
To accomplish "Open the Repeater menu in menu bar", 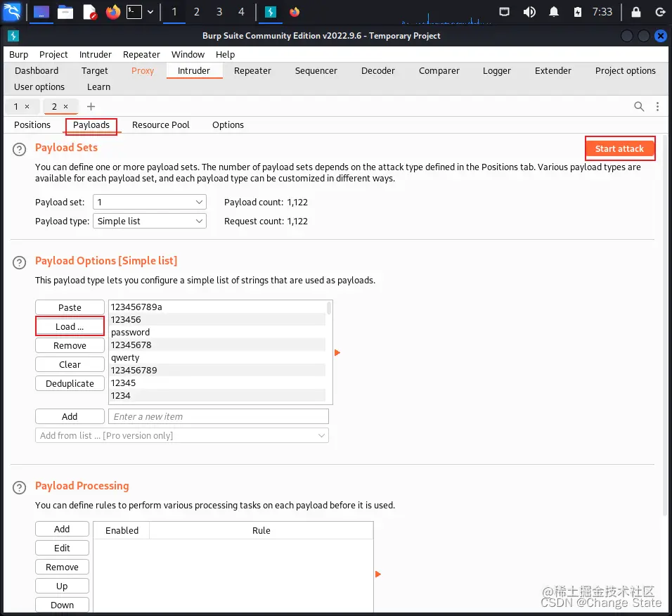I will coord(141,54).
